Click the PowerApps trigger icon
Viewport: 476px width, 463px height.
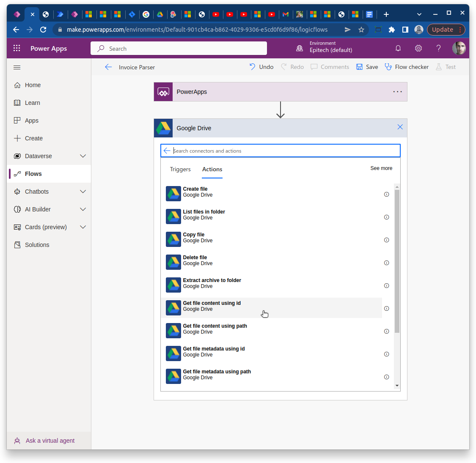coord(163,92)
